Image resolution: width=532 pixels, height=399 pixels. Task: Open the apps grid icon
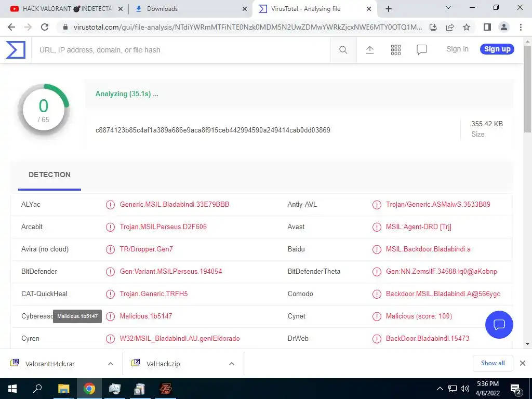point(395,50)
